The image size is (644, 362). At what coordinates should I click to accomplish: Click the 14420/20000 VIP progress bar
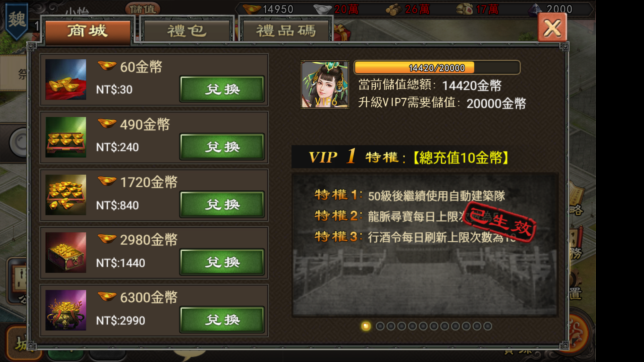click(437, 67)
